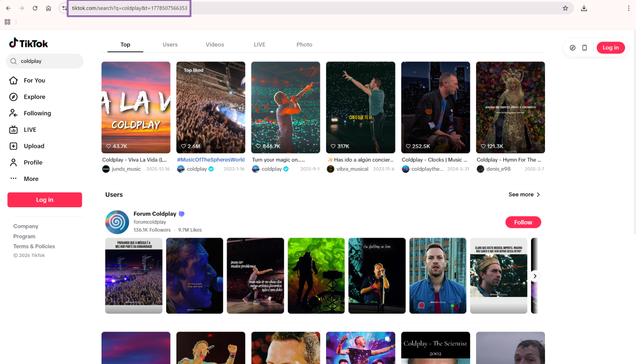
Task: Click the search magnifier icon
Action: coord(13,61)
